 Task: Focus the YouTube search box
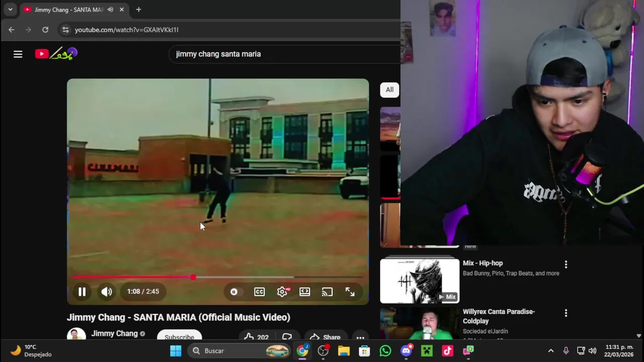pyautogui.click(x=284, y=54)
